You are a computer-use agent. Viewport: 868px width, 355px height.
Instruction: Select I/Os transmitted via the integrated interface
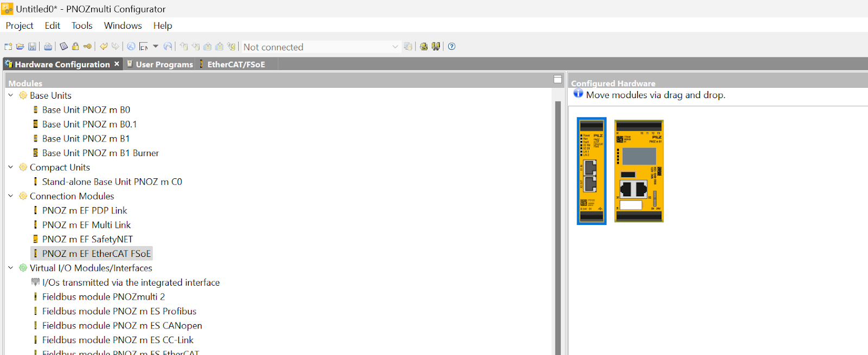[131, 282]
